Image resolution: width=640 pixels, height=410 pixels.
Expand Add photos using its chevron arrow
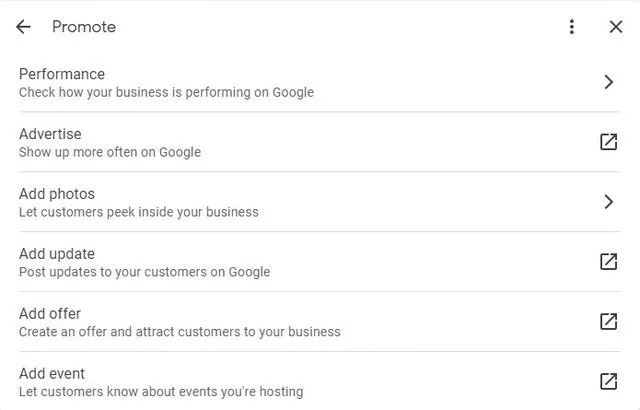click(x=609, y=202)
